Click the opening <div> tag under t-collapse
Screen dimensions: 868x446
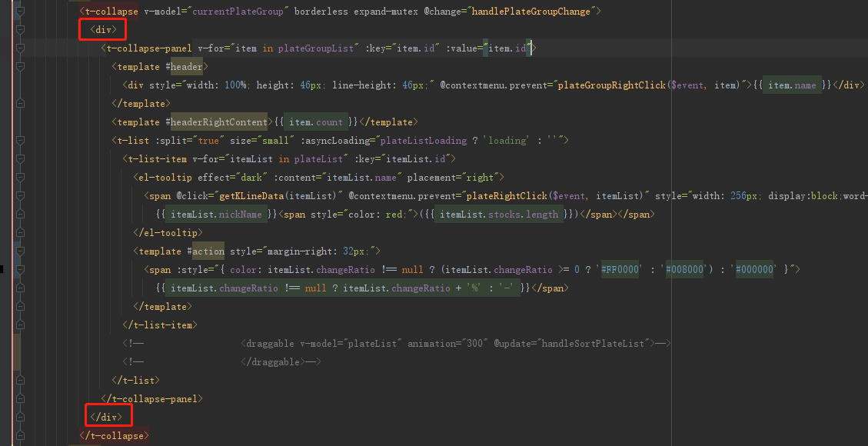click(x=104, y=30)
